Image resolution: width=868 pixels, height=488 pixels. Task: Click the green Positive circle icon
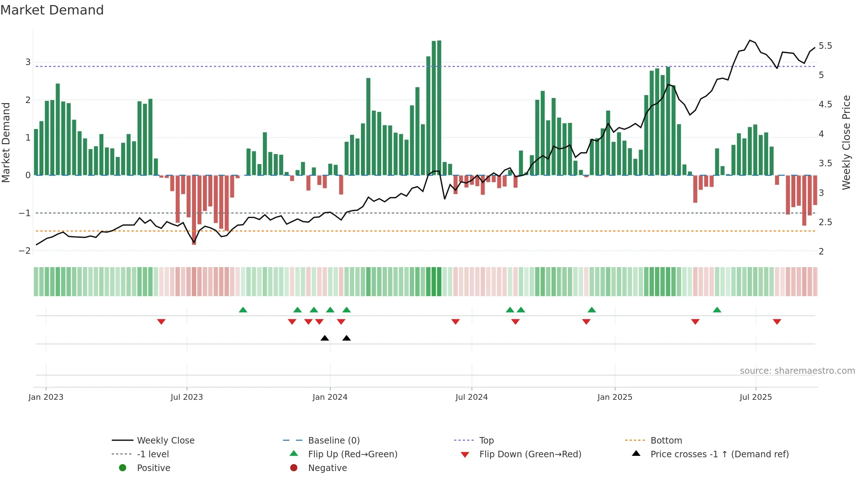[x=123, y=468]
